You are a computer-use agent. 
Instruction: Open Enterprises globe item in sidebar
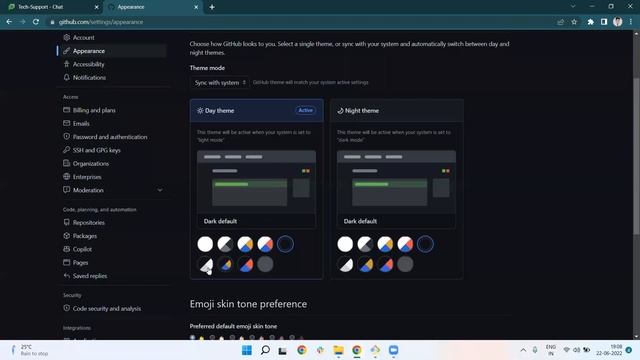pyautogui.click(x=87, y=177)
